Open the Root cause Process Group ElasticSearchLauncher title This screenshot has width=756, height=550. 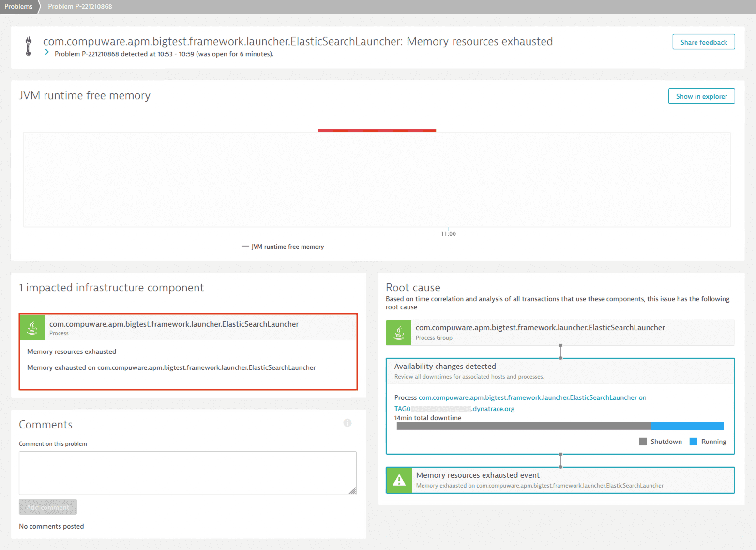pyautogui.click(x=540, y=328)
